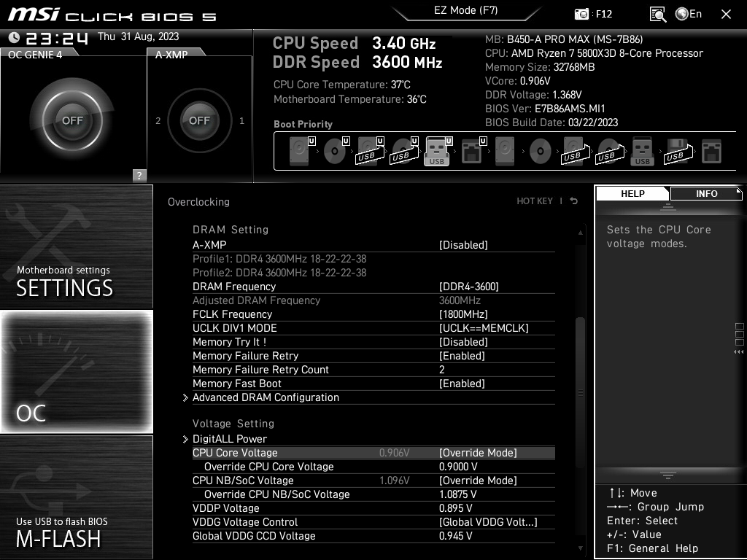Click the OC Genie question mark help icon
This screenshot has height=560, width=747.
click(139, 175)
